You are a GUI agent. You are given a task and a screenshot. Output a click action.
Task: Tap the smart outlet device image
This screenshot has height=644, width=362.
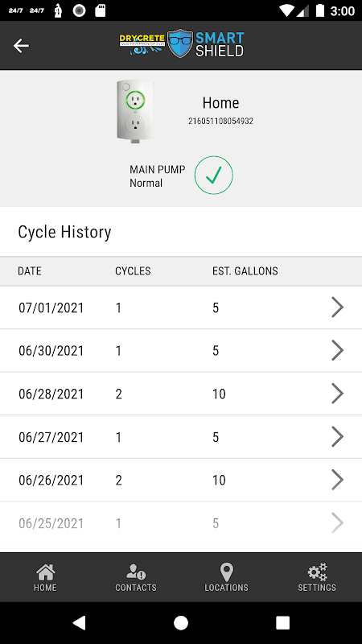[x=135, y=111]
